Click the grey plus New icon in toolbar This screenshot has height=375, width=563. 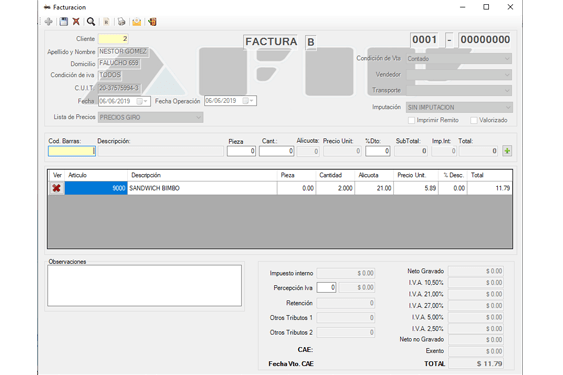(x=48, y=22)
